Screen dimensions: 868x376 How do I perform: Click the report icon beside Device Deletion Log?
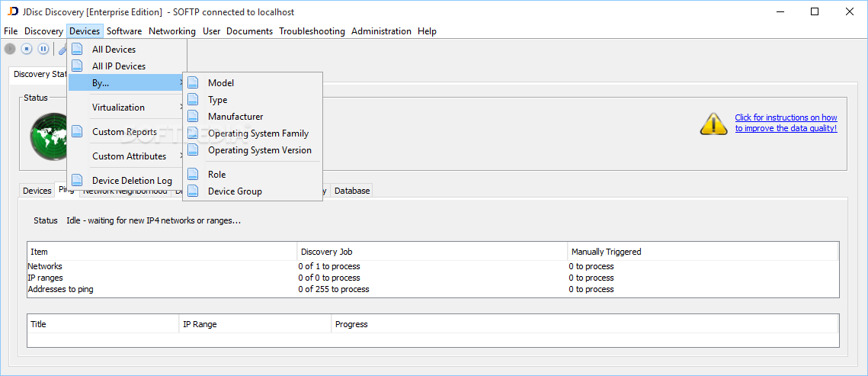[x=77, y=180]
